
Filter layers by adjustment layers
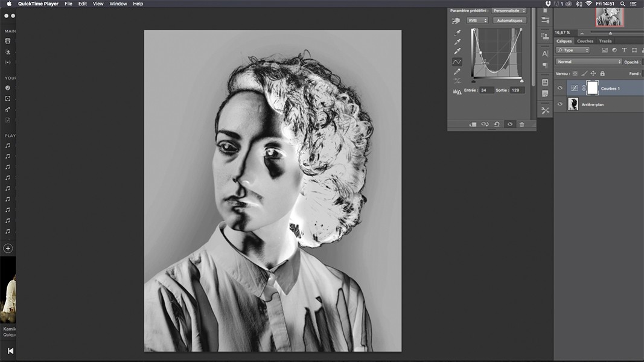pyautogui.click(x=614, y=50)
